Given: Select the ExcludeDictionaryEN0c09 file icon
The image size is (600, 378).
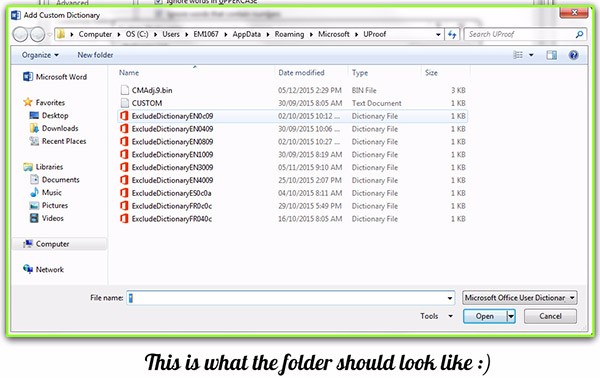Looking at the screenshot, I should [124, 116].
